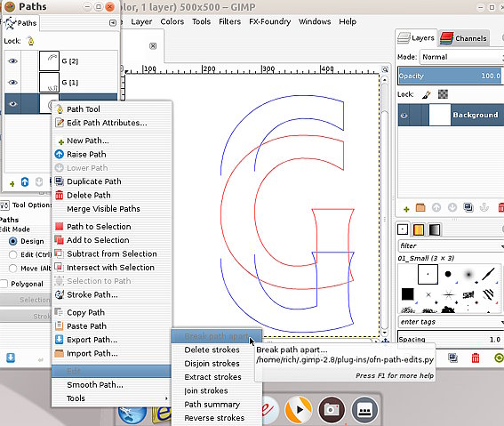The width and height of the screenshot is (504, 426).
Task: Choose Subtract from Selection entry
Action: (111, 254)
